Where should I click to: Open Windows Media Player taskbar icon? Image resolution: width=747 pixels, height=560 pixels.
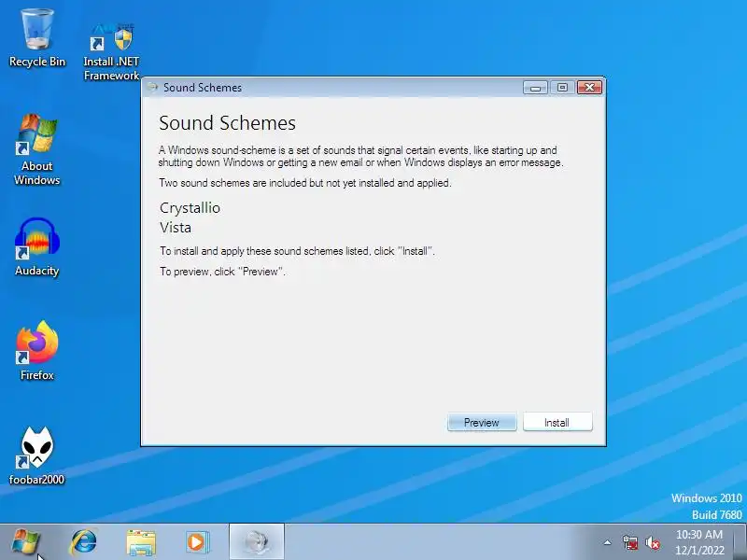pos(197,542)
